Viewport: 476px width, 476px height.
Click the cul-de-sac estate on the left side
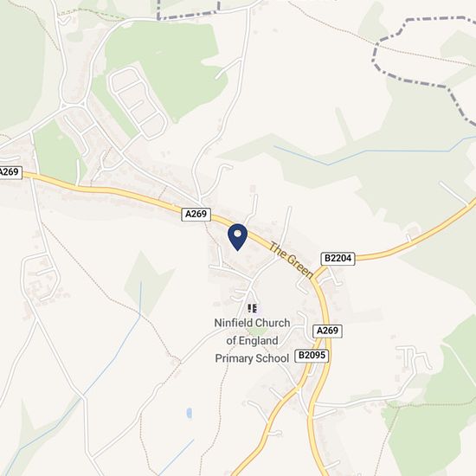click(x=41, y=278)
